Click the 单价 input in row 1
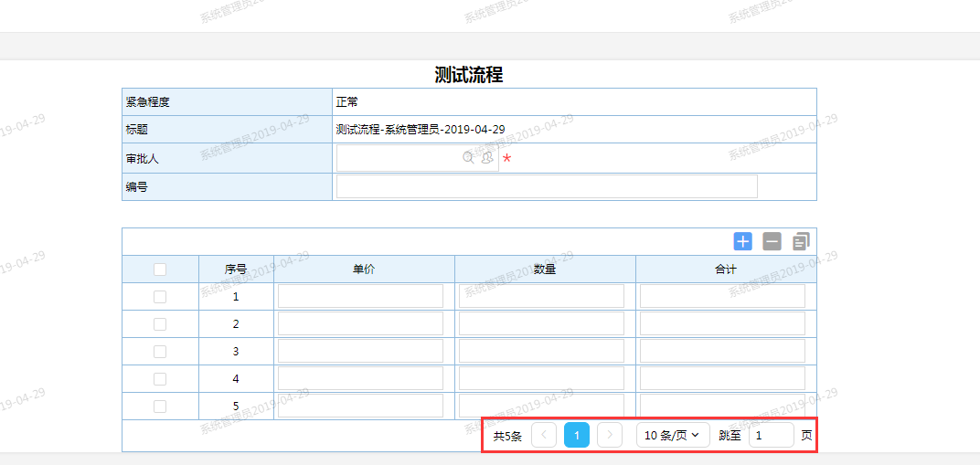 (360, 296)
